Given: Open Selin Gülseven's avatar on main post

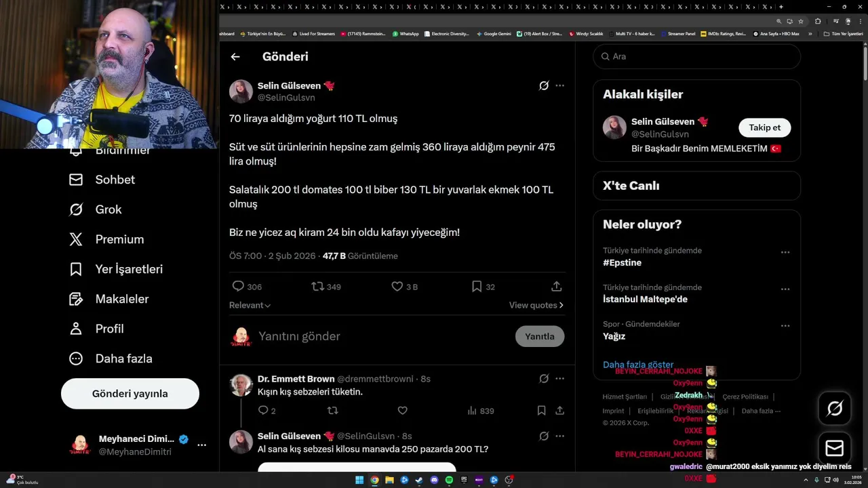Looking at the screenshot, I should (241, 91).
